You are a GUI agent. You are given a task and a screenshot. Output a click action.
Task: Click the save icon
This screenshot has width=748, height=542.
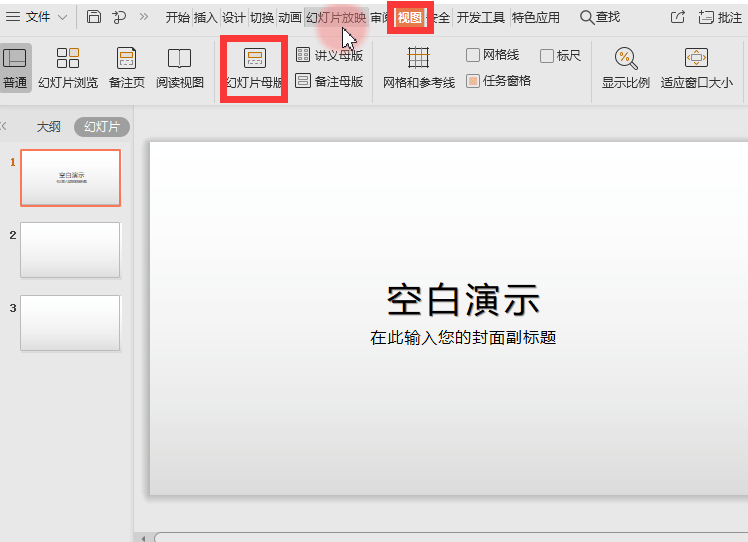click(94, 17)
